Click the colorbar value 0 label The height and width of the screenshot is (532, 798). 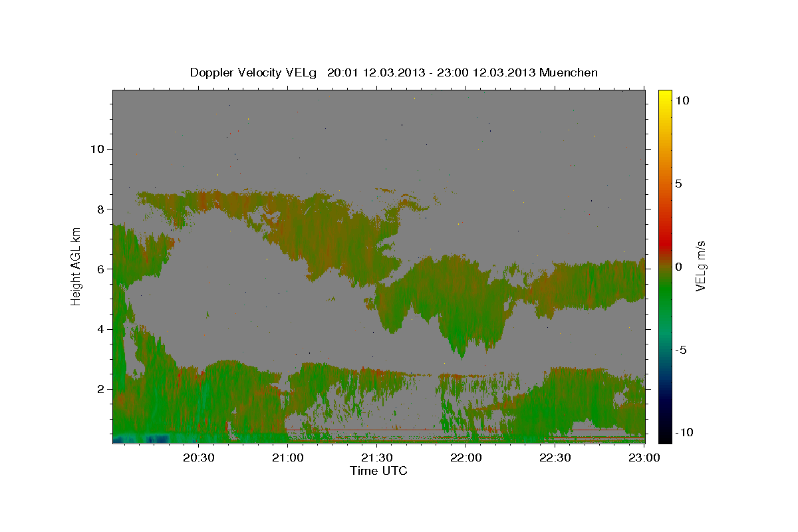tap(679, 266)
